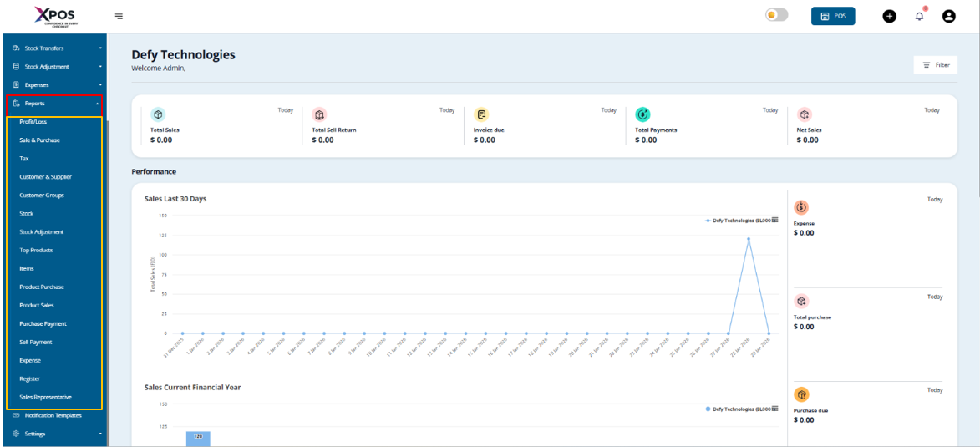Click the hamburger menu icon beside the logo

(119, 16)
